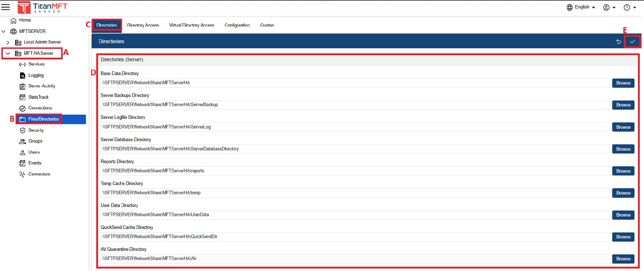644x271 pixels.
Task: Click the Server Logfile Directory path field
Action: pos(354,127)
